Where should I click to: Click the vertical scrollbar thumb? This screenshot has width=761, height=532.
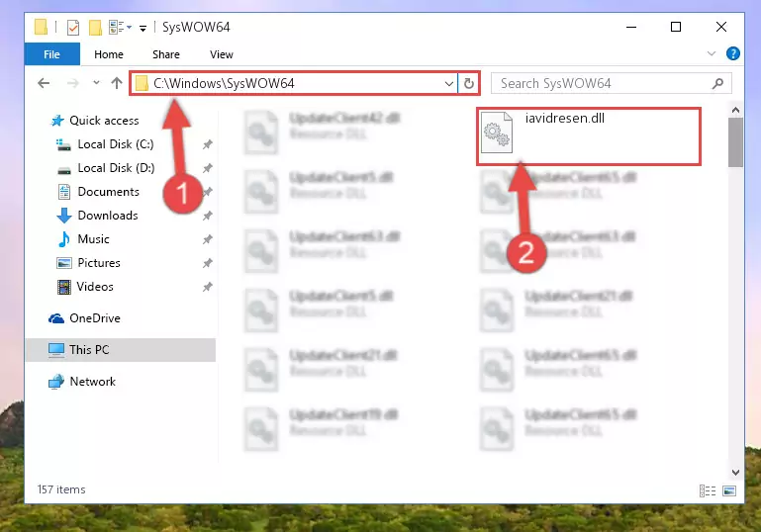point(735,142)
